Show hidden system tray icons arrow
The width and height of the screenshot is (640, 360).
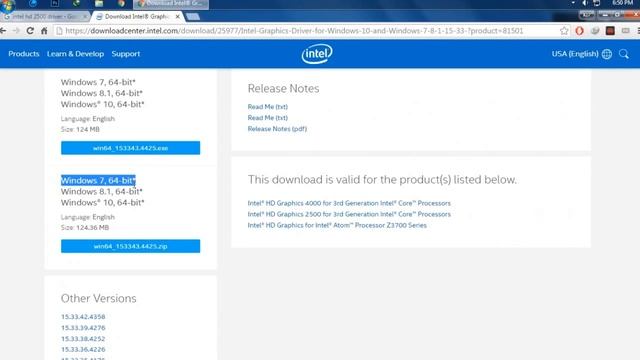coord(573,3)
